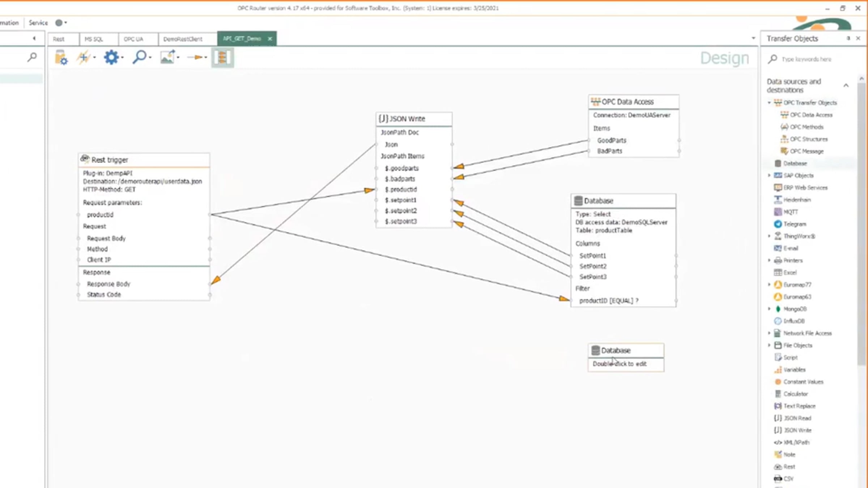Select MongoDB item in transfer objects
The height and width of the screenshot is (488, 868).
point(795,309)
